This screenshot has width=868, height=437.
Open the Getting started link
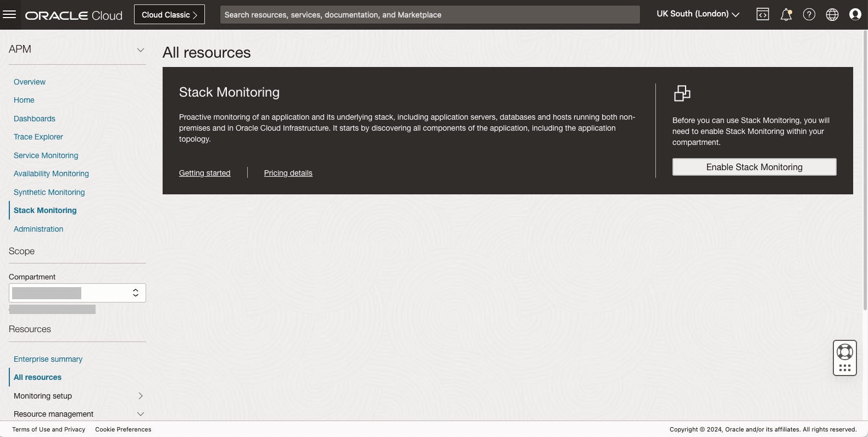pos(204,173)
